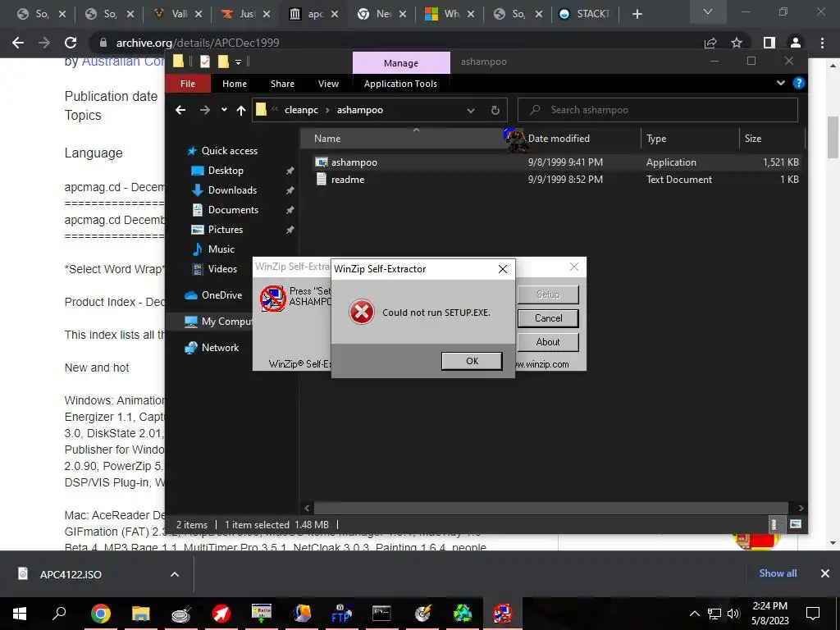Go back in the Chrome browser

click(18, 43)
